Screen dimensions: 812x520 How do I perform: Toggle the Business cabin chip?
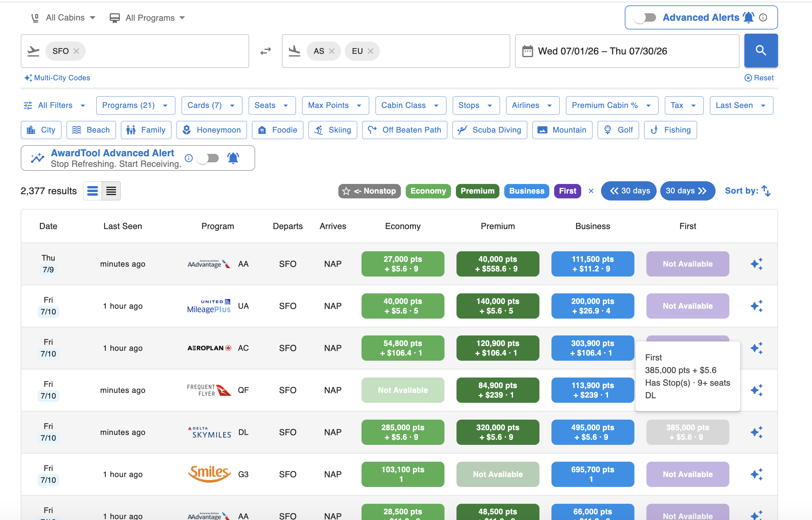[527, 191]
